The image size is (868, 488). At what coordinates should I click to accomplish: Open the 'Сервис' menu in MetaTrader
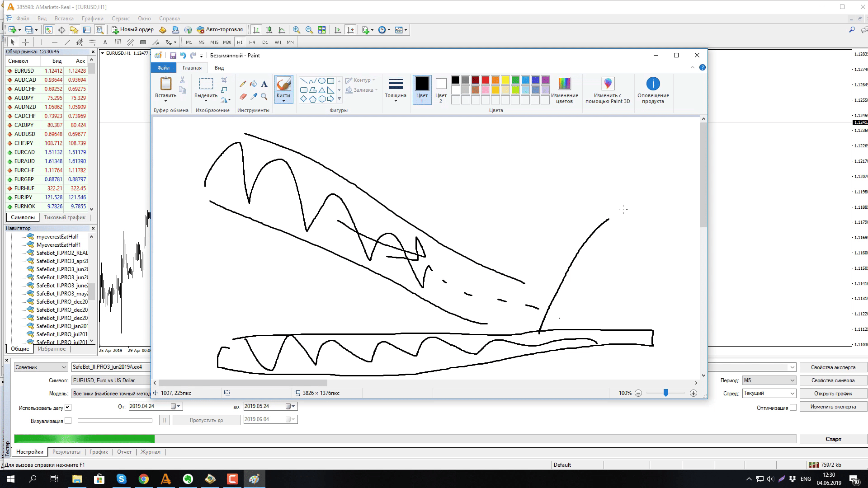121,19
